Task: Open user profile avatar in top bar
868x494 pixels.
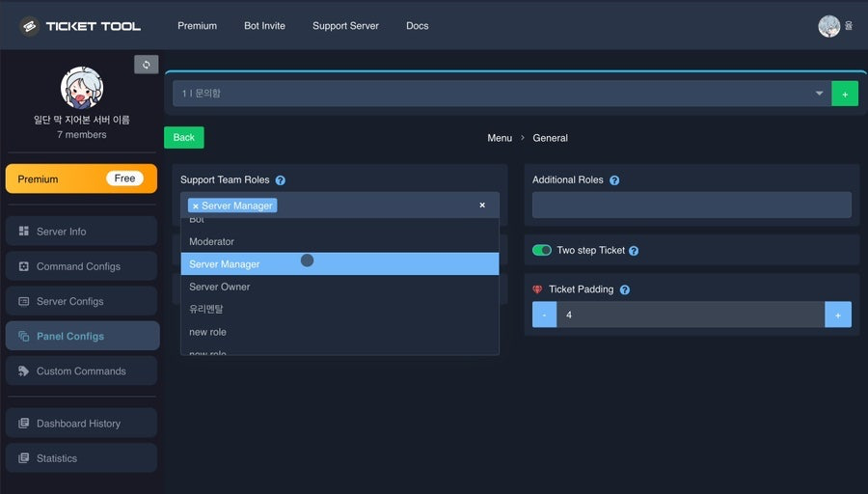Action: [828, 26]
